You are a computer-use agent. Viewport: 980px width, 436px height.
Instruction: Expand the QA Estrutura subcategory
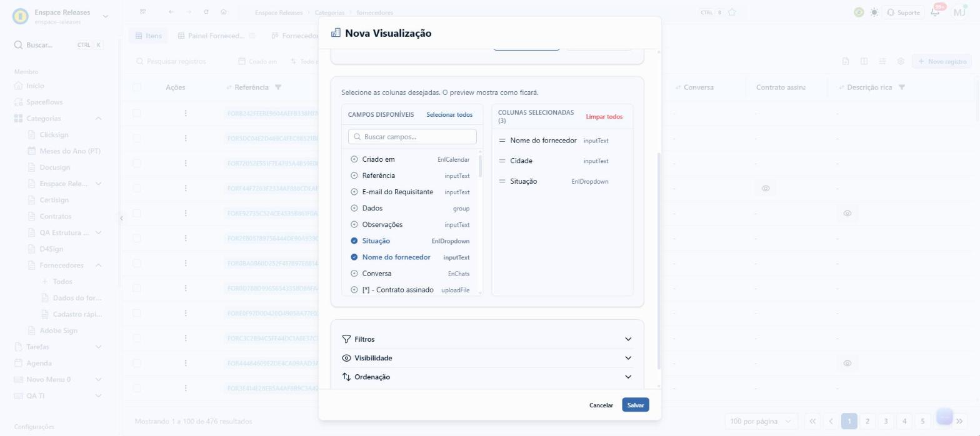point(99,233)
